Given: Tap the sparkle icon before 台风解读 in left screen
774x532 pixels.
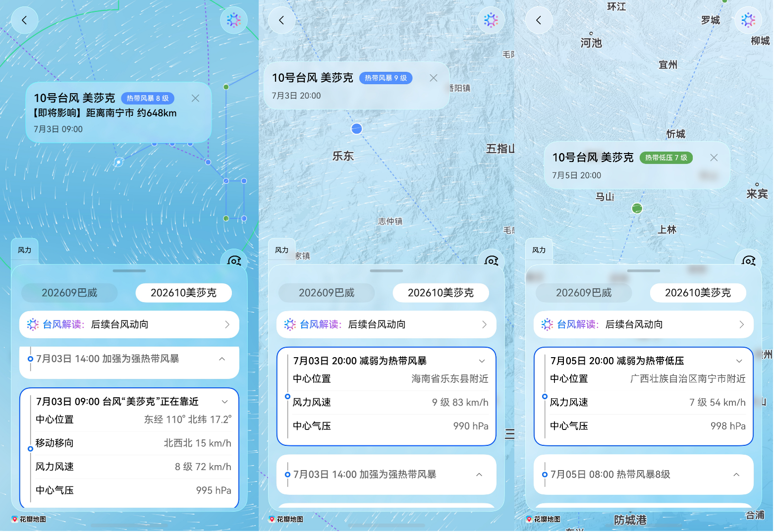Looking at the screenshot, I should tap(33, 324).
